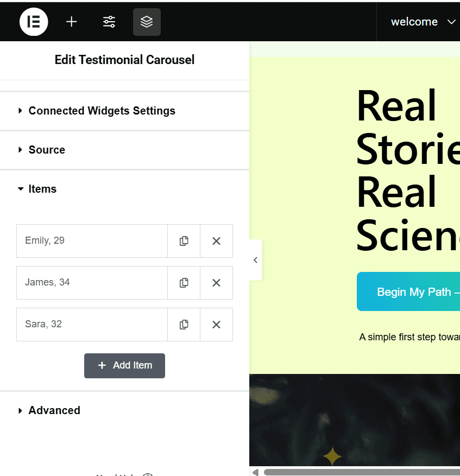Open the welcome page dropdown
Screen dimensions: 460x476
(x=423, y=22)
